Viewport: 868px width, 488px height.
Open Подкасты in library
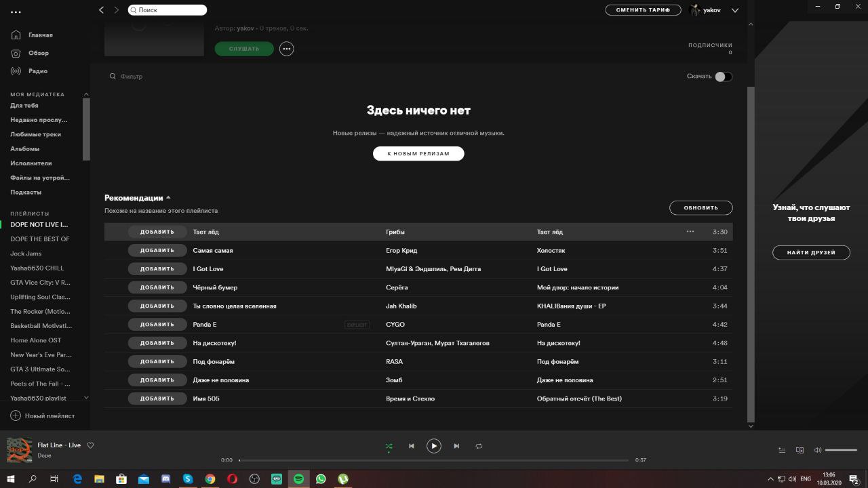[26, 192]
